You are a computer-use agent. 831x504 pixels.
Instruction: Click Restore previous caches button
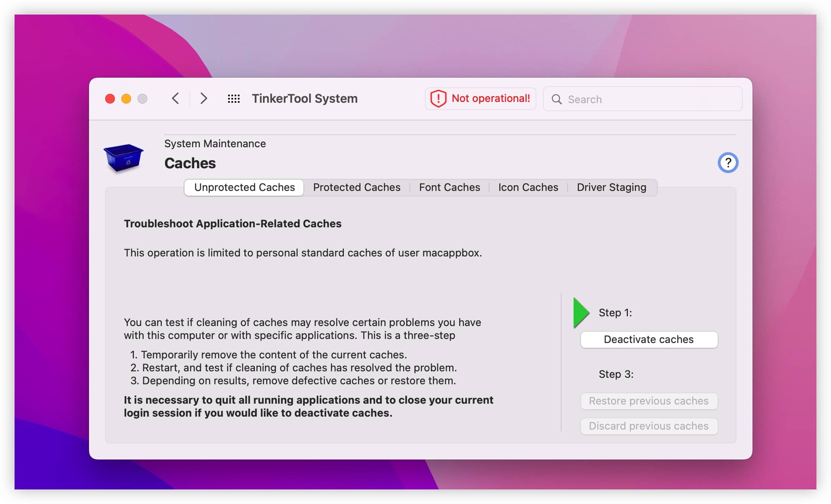[649, 401]
